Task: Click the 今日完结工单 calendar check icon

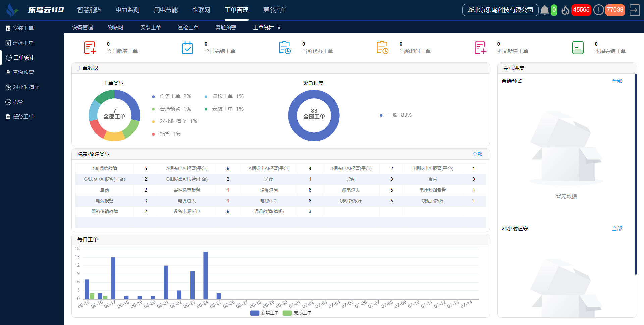Action: tap(187, 48)
